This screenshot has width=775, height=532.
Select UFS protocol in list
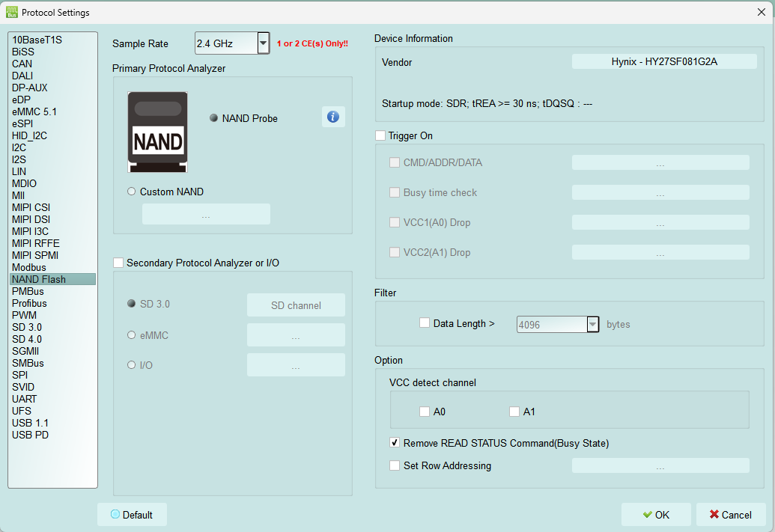53,411
